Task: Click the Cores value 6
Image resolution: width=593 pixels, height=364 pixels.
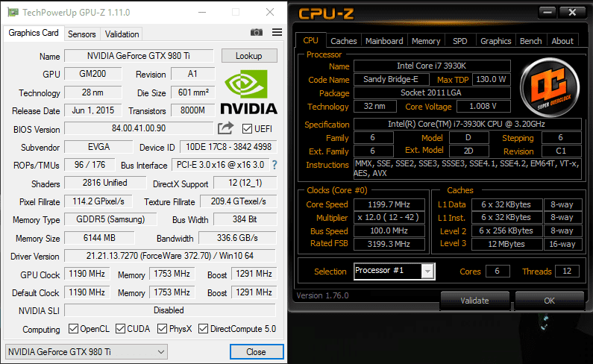Action: tap(498, 271)
